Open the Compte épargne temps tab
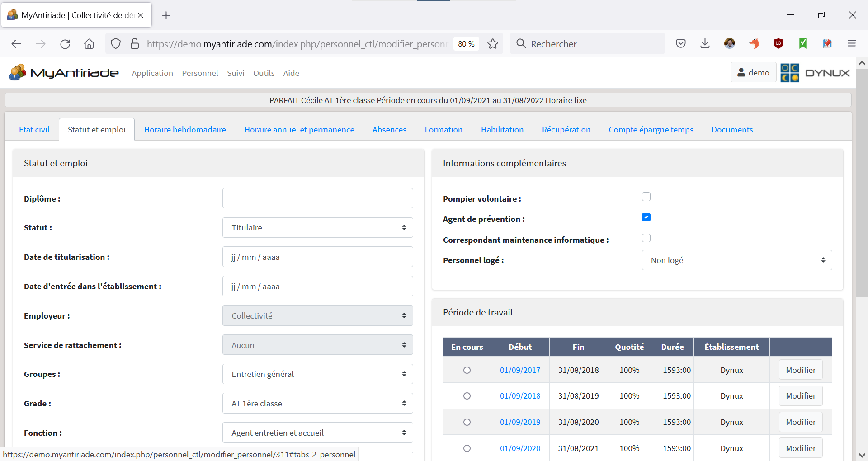This screenshot has width=868, height=461. tap(651, 130)
